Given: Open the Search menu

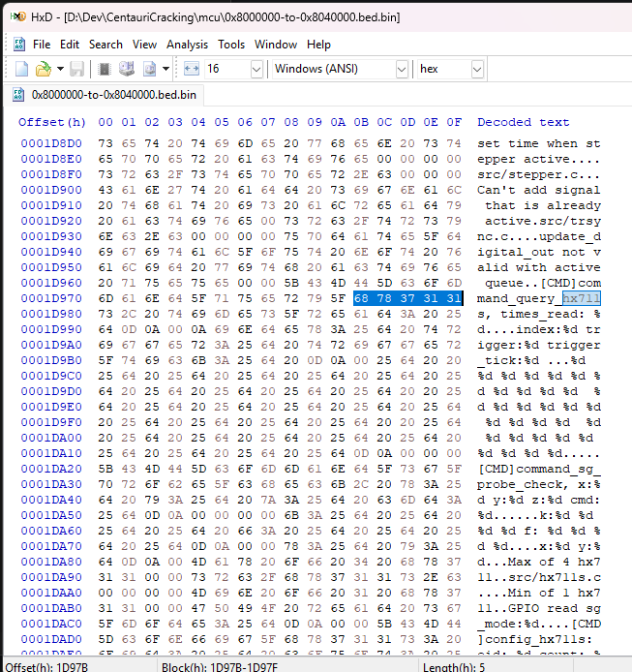Looking at the screenshot, I should [x=105, y=45].
